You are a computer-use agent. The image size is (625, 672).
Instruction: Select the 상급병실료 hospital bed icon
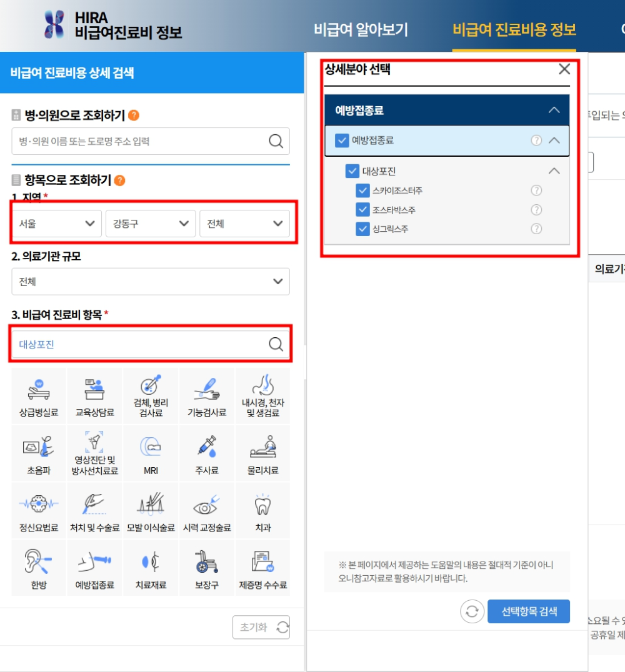[x=38, y=396]
